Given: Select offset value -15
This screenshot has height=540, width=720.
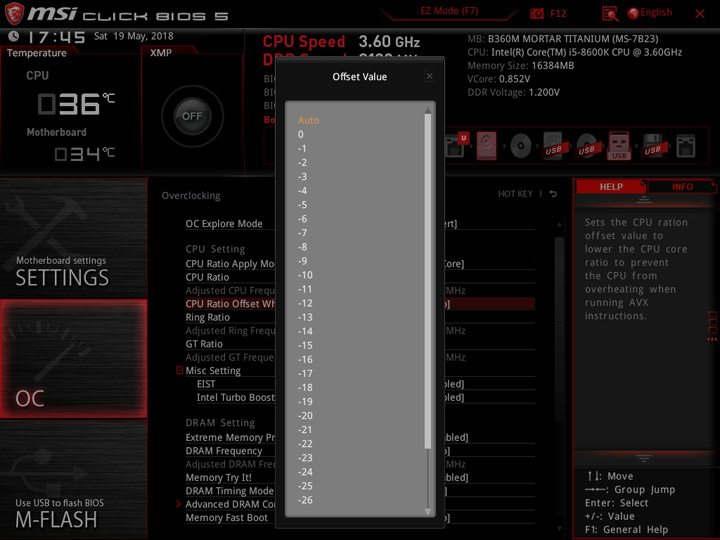Looking at the screenshot, I should click(305, 345).
